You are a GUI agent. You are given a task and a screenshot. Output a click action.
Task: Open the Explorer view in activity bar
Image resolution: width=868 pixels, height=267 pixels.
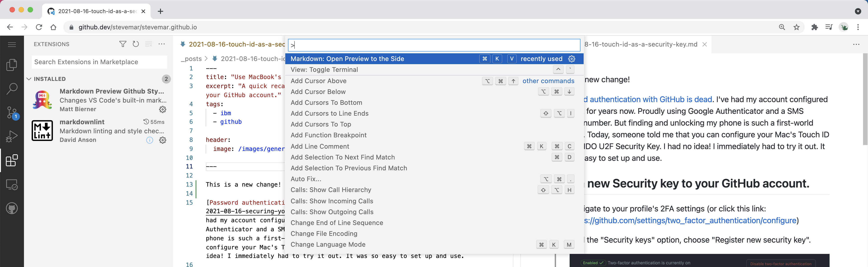click(x=12, y=65)
